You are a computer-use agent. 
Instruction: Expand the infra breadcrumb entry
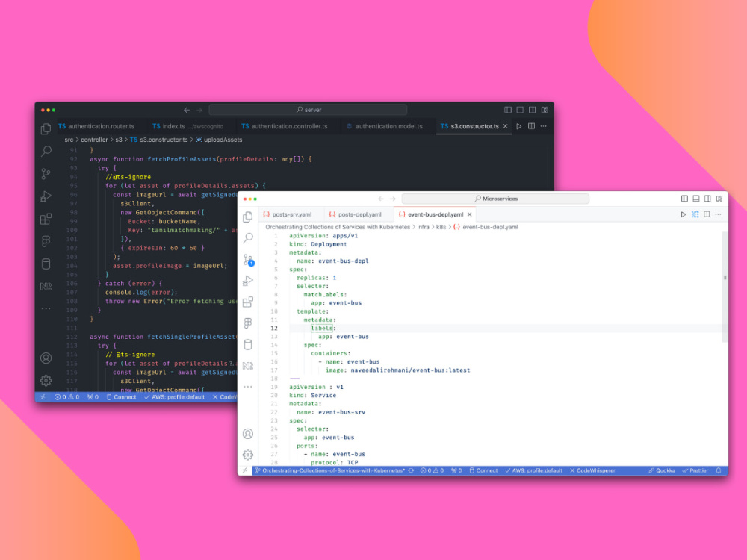coord(423,227)
